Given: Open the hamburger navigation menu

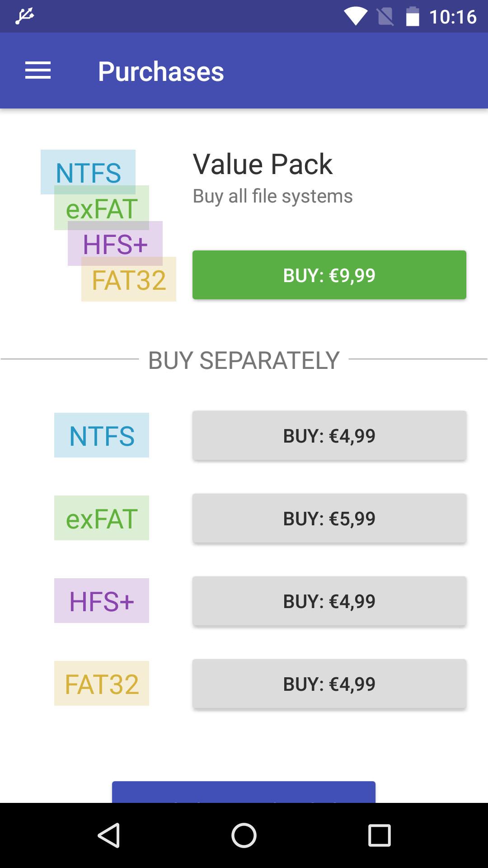Looking at the screenshot, I should pyautogui.click(x=38, y=71).
